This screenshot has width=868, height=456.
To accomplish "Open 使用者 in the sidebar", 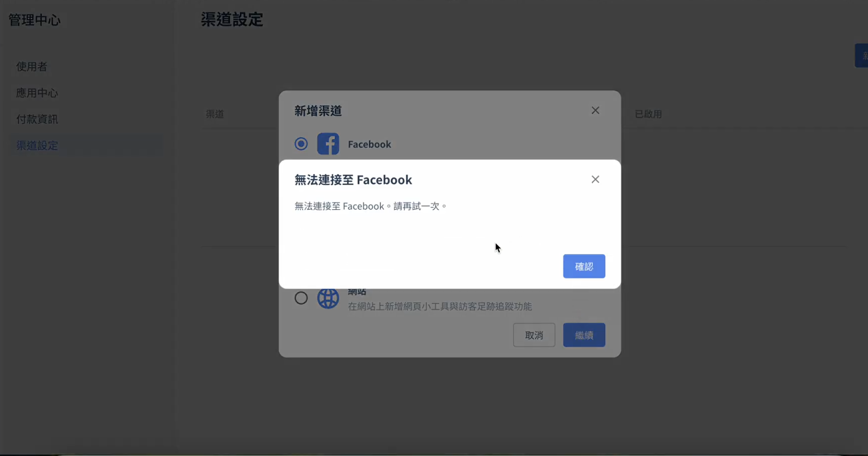I will click(32, 66).
